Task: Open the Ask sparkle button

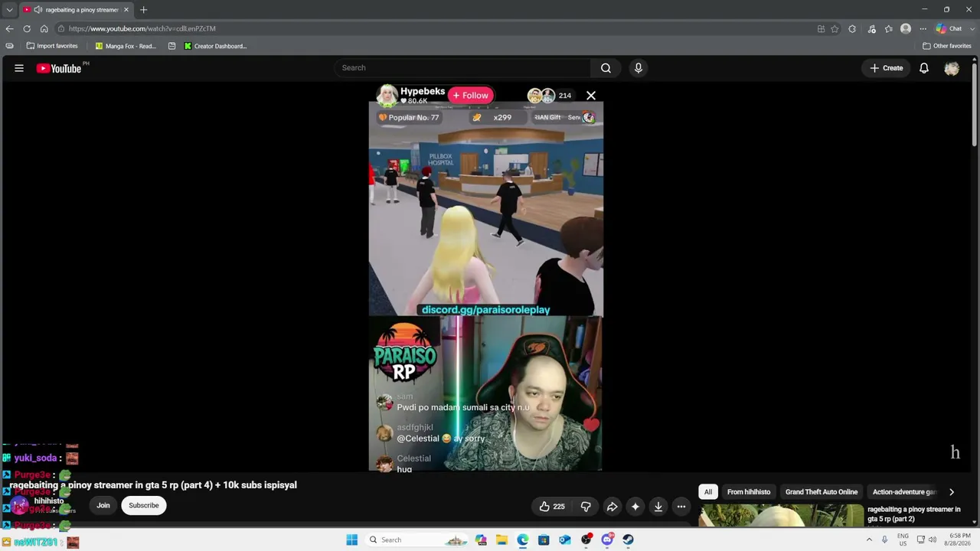Action: (x=635, y=506)
